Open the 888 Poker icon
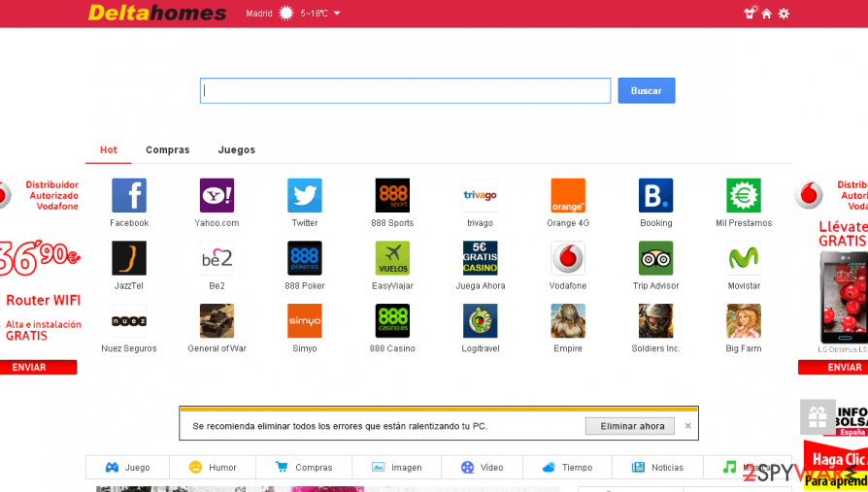Image resolution: width=868 pixels, height=492 pixels. pyautogui.click(x=305, y=258)
